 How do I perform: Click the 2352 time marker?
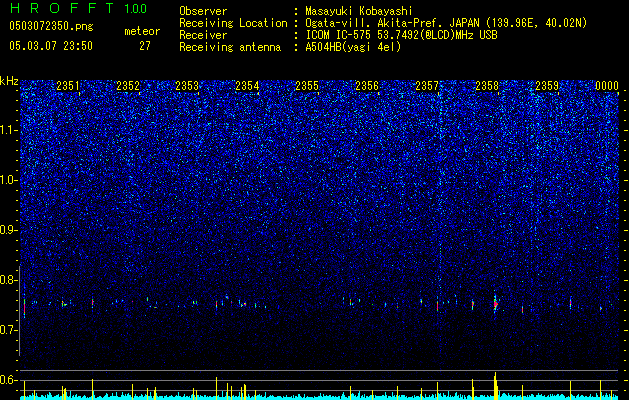[x=128, y=86]
